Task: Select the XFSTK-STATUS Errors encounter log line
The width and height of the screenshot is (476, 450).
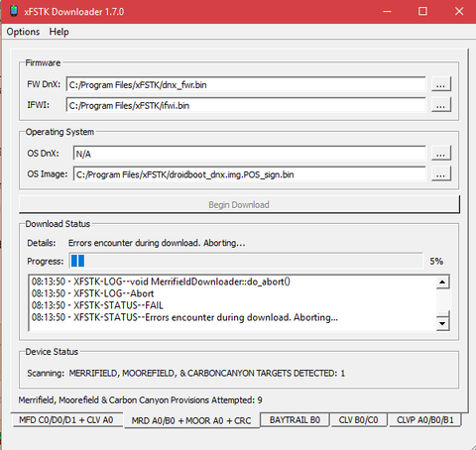Action: [x=184, y=317]
